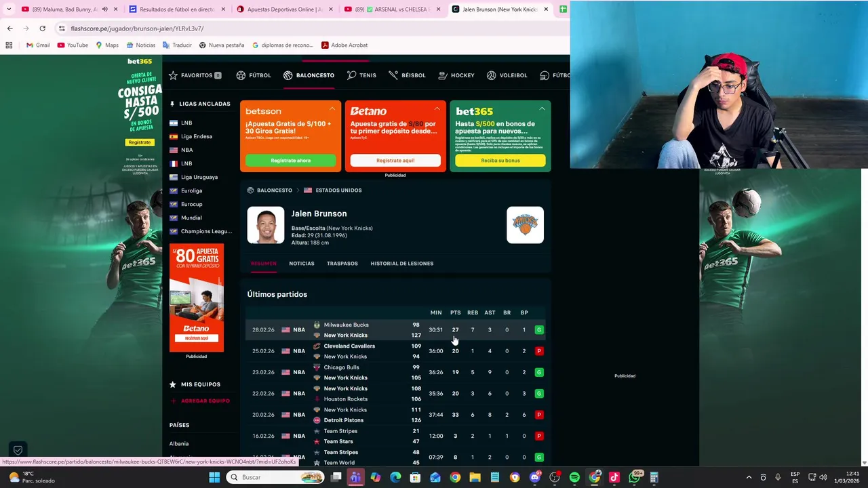Viewport: 868px width, 488px height.
Task: Click the shield privacy icon at bottom left
Action: [x=18, y=450]
